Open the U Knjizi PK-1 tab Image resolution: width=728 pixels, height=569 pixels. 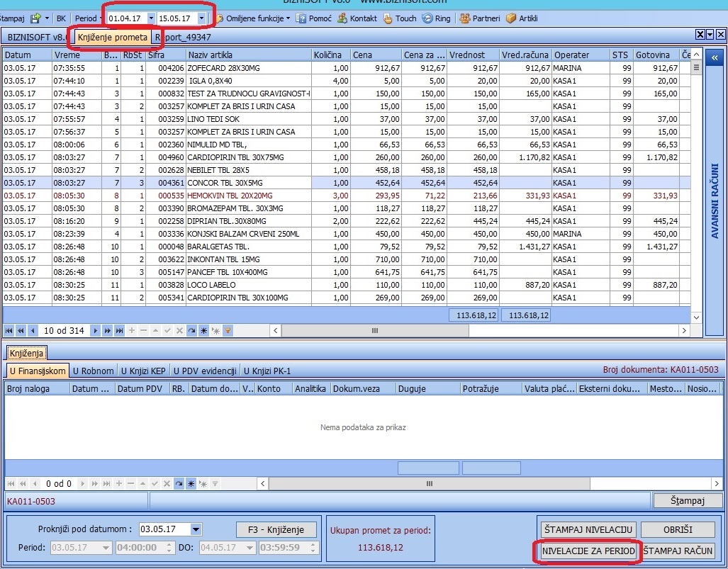(x=267, y=371)
